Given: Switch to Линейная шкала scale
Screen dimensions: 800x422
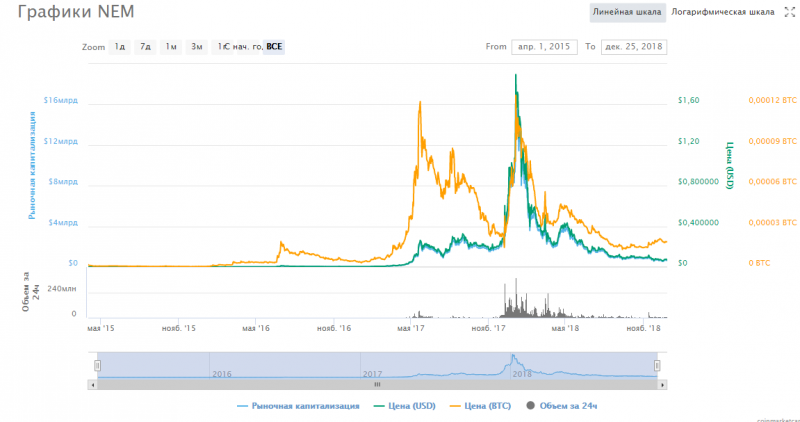Looking at the screenshot, I should pos(627,12).
